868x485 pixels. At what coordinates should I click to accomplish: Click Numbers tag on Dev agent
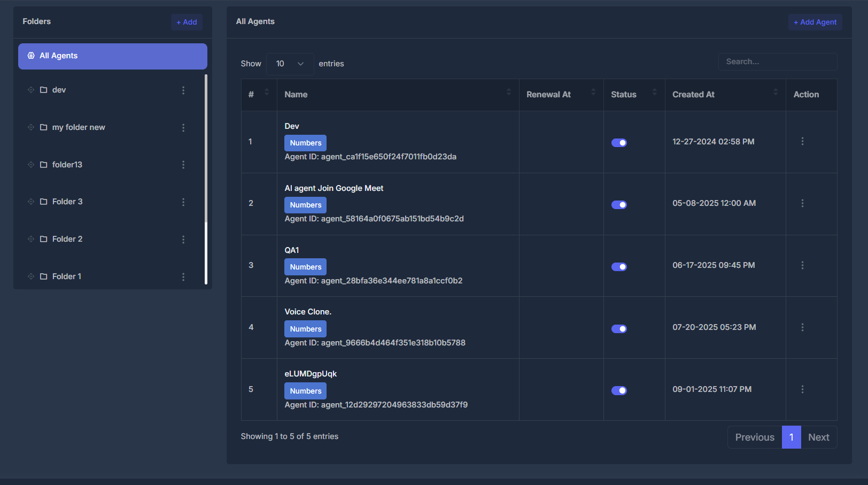(x=306, y=143)
